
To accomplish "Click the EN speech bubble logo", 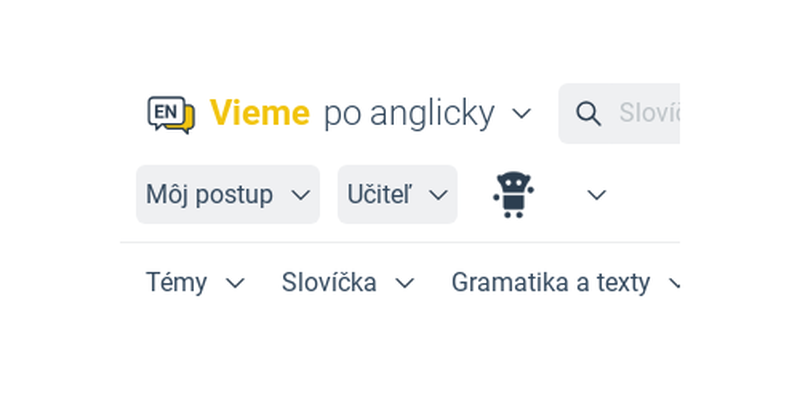I will [x=171, y=114].
